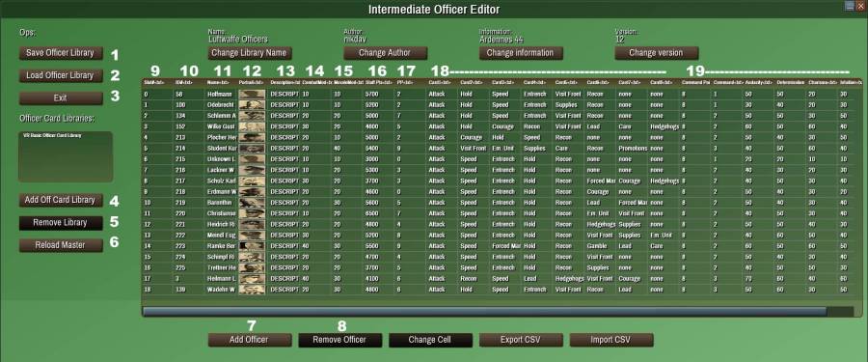Select the Barenthin name cell
The image size is (868, 362).
221,203
